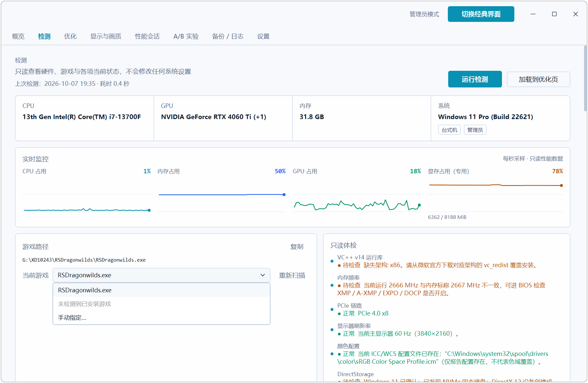Click the window scrollbar thumb

click(x=585, y=78)
